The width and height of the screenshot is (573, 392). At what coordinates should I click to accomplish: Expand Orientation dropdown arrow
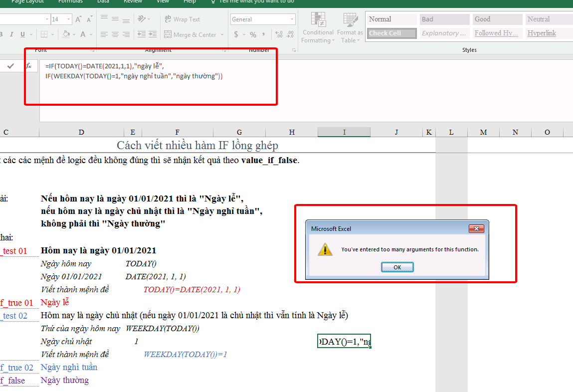coord(149,19)
